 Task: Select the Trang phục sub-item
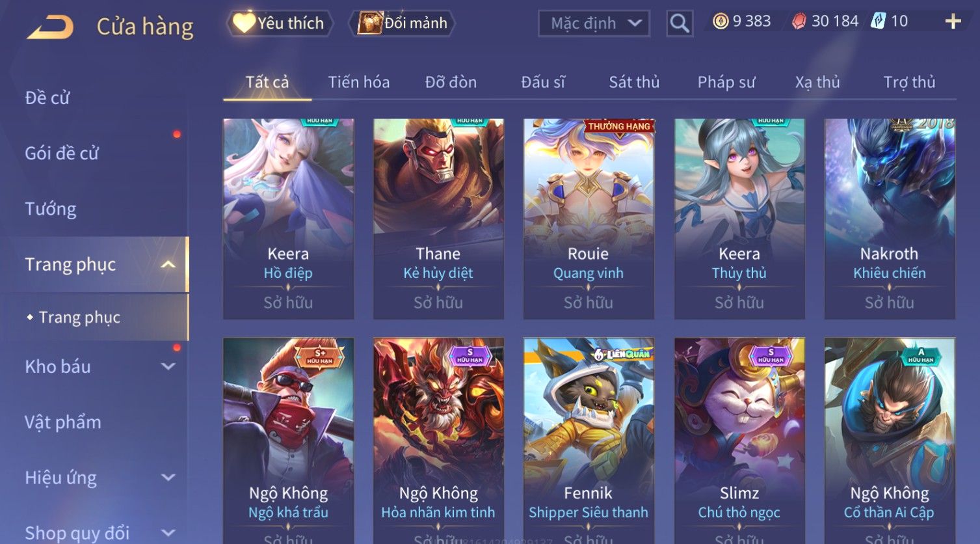[79, 317]
